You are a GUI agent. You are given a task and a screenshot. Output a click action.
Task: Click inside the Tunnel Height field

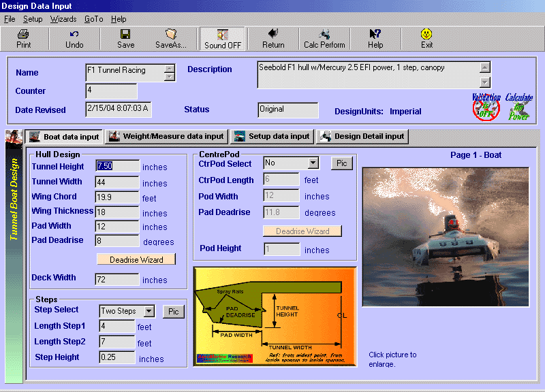click(x=116, y=166)
